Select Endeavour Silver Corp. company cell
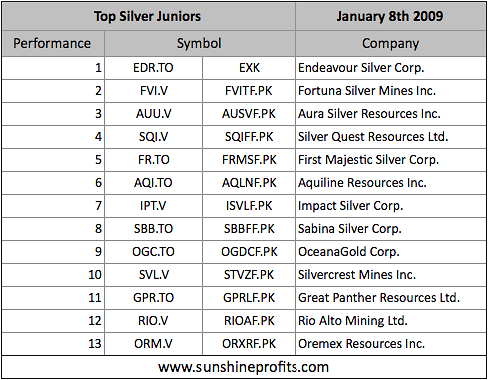488x380 pixels. 390,68
